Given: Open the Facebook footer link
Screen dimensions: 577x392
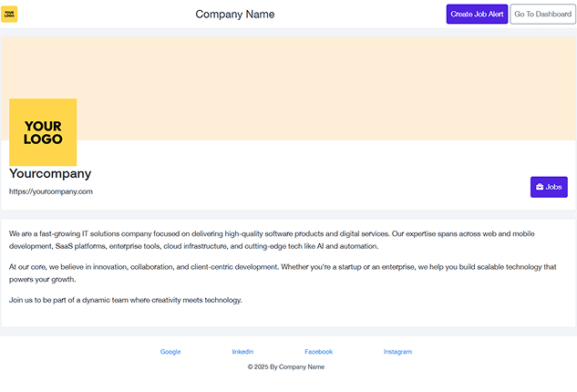Looking at the screenshot, I should [x=319, y=352].
